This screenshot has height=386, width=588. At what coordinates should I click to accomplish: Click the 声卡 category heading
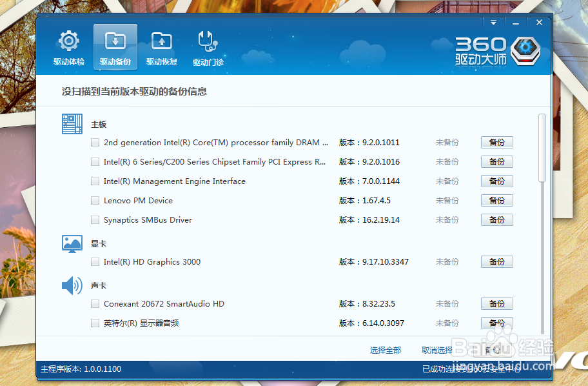(99, 286)
